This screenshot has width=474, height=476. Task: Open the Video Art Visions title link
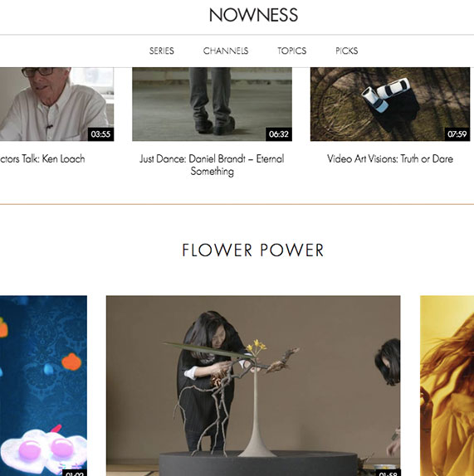(x=390, y=158)
